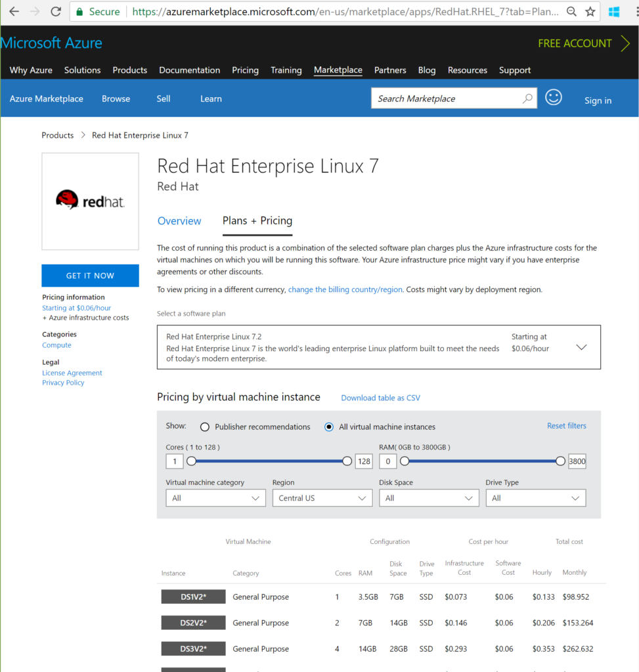The height and width of the screenshot is (672, 639).
Task: Click Azure Marketplace in the blue bar
Action: click(47, 98)
